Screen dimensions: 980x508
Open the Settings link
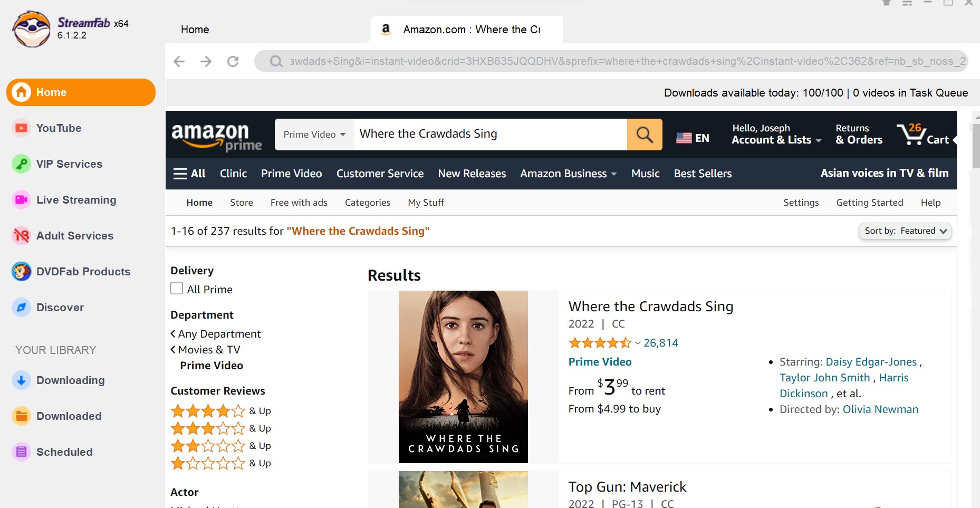801,203
